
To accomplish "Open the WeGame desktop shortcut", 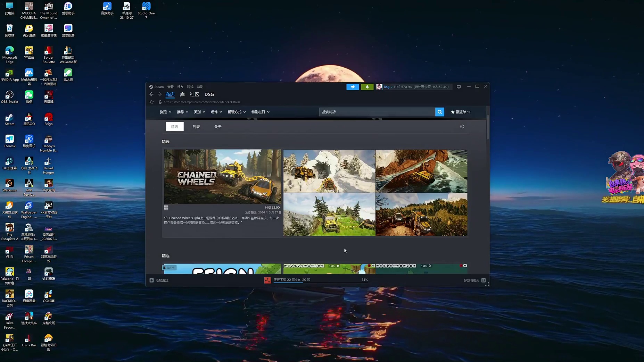I will (x=9, y=186).
